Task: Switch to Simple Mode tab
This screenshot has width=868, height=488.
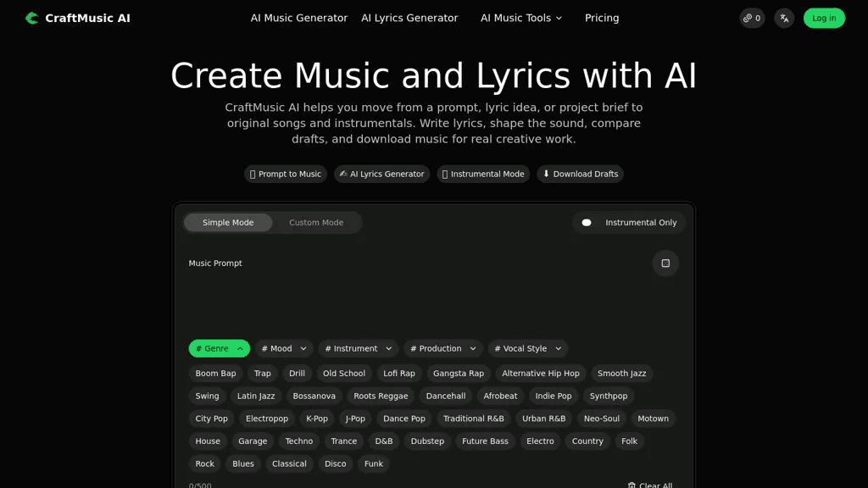Action: point(228,223)
